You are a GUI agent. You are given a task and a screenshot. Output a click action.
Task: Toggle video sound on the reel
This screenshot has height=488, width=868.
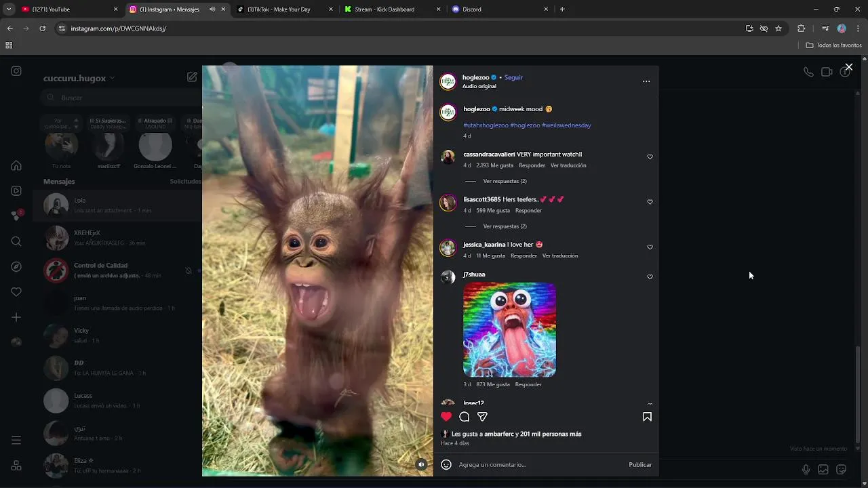click(x=421, y=464)
